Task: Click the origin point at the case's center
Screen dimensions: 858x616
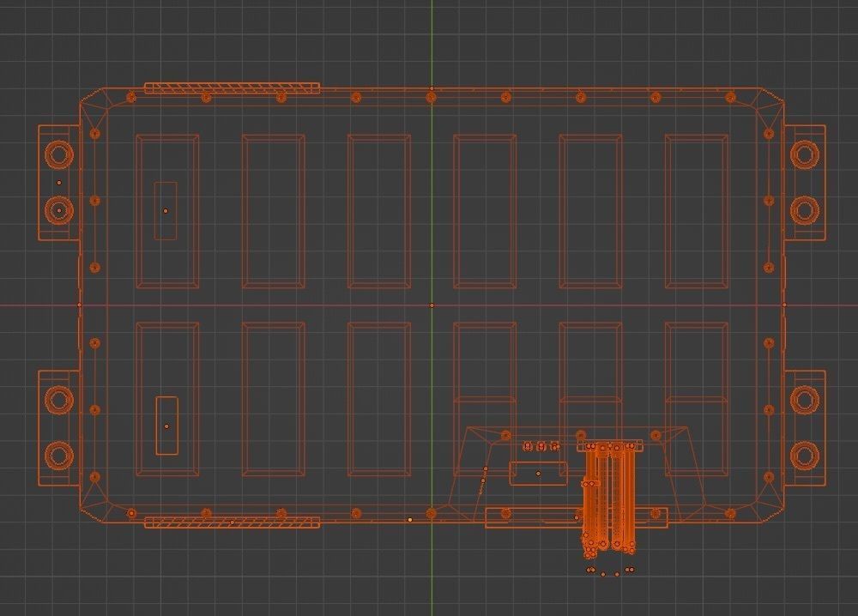Action: [432, 305]
